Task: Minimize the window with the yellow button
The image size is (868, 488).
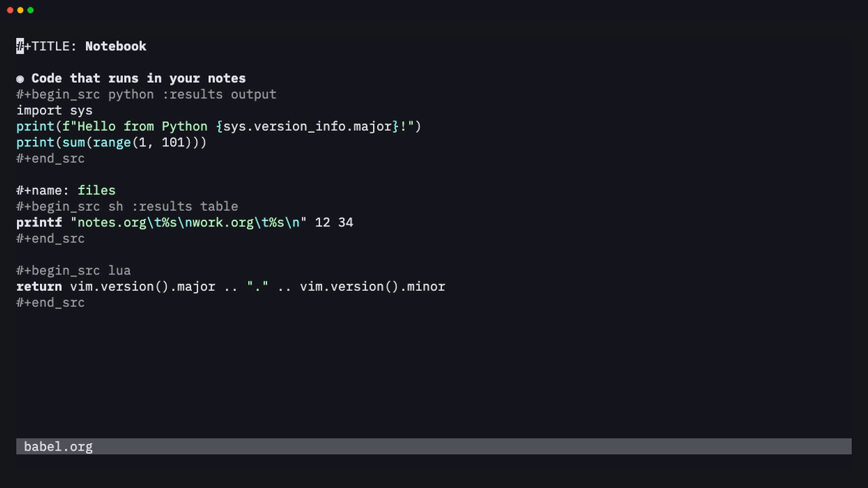Action: coord(20,10)
